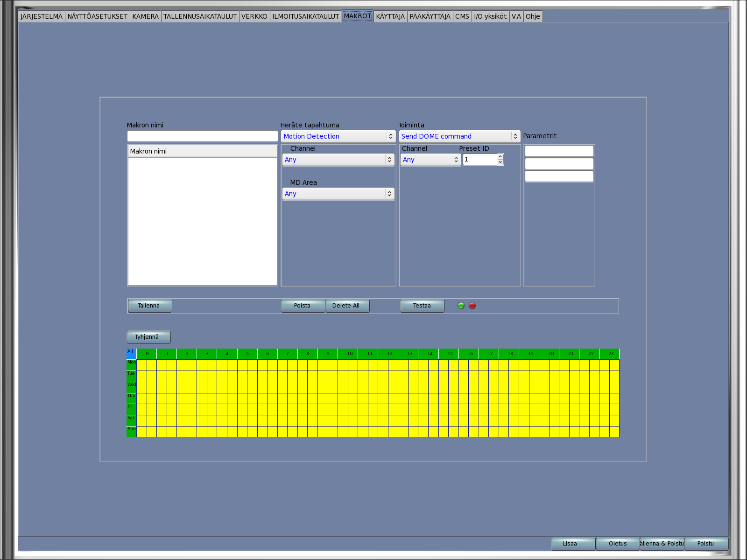747x560 pixels.
Task: Select the VERKKO tab
Action: (254, 16)
